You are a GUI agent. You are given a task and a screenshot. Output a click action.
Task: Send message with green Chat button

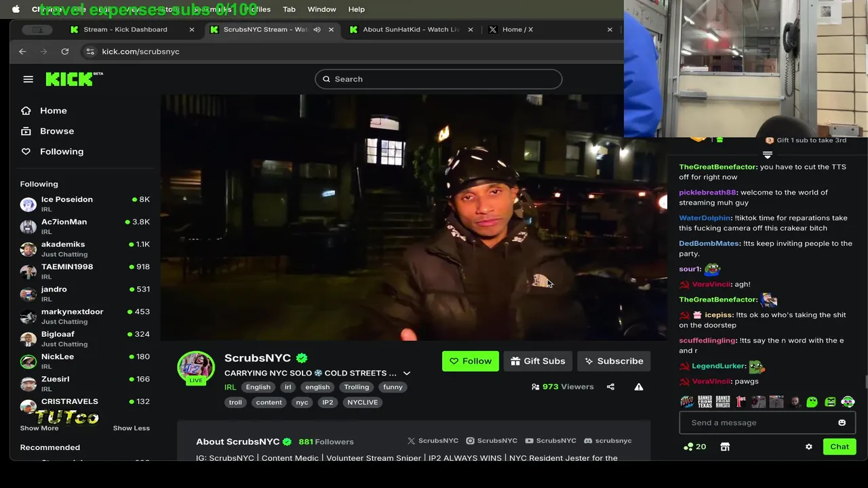click(x=840, y=447)
